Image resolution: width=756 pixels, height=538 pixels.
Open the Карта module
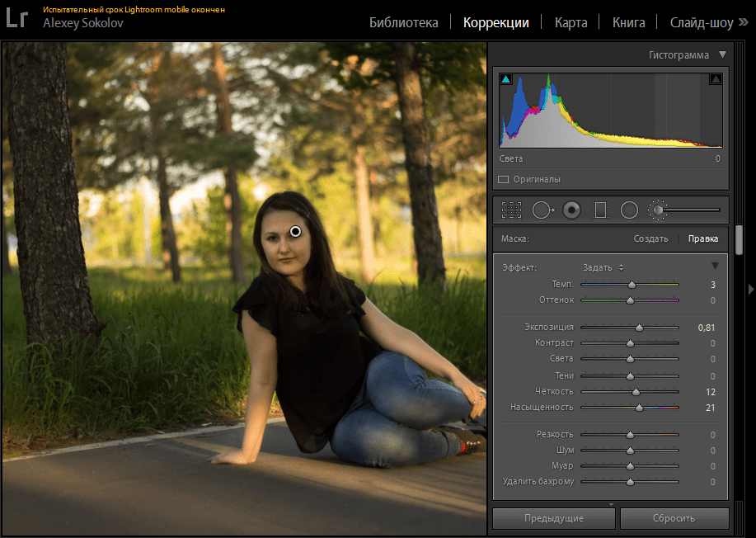click(571, 22)
